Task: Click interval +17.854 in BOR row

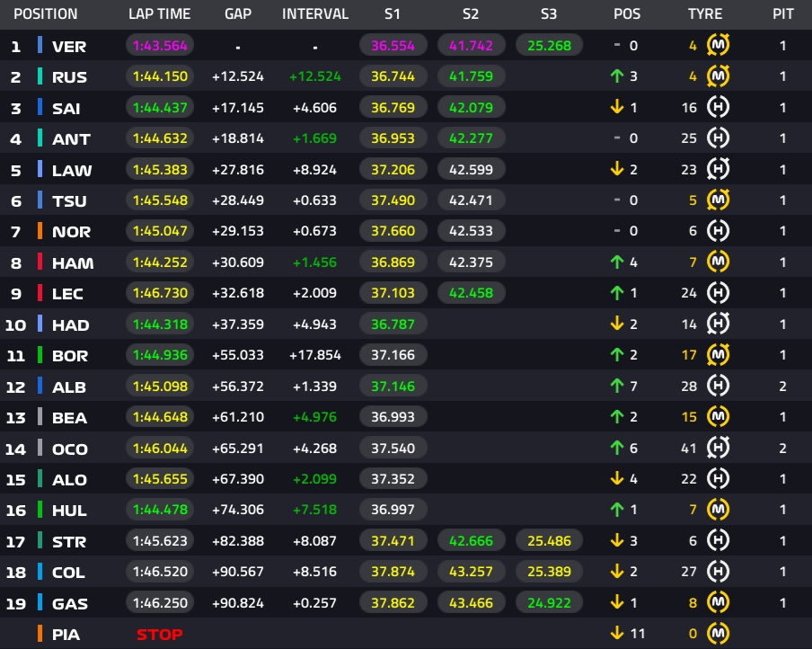Action: coord(315,354)
